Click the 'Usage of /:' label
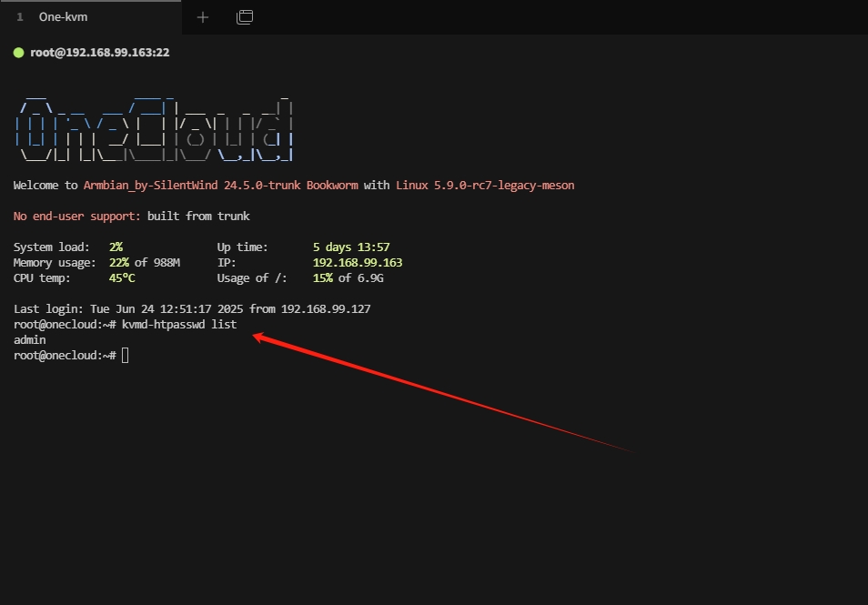 click(x=252, y=277)
